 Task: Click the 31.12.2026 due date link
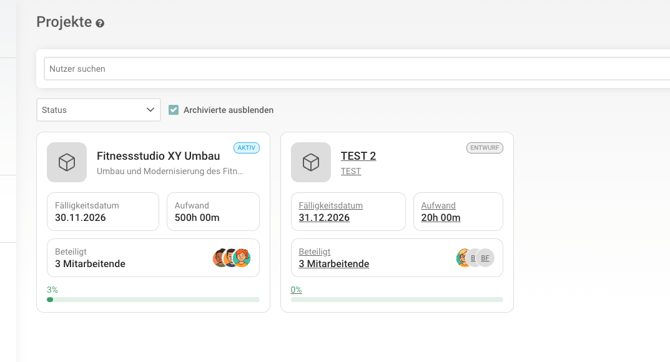[x=324, y=218]
